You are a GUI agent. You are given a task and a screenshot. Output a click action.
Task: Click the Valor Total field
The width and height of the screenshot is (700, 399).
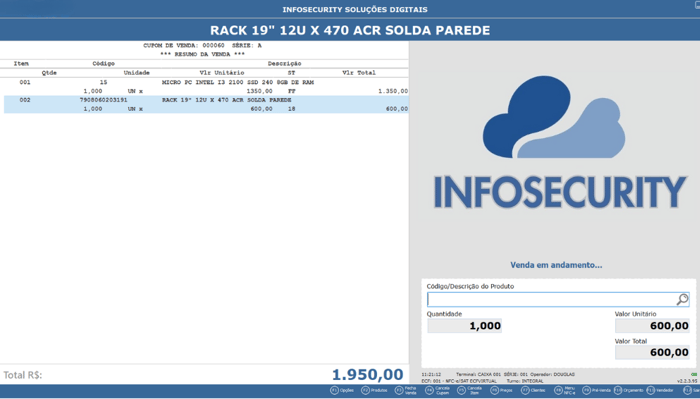652,352
